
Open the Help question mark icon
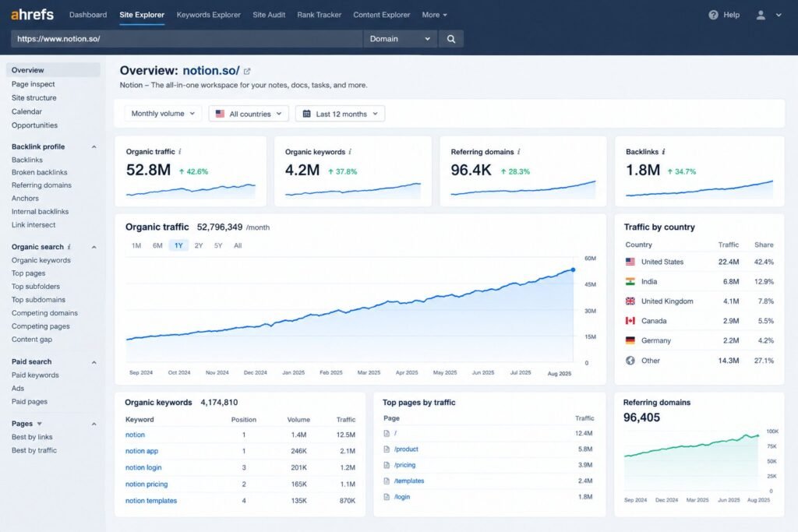[x=713, y=15]
